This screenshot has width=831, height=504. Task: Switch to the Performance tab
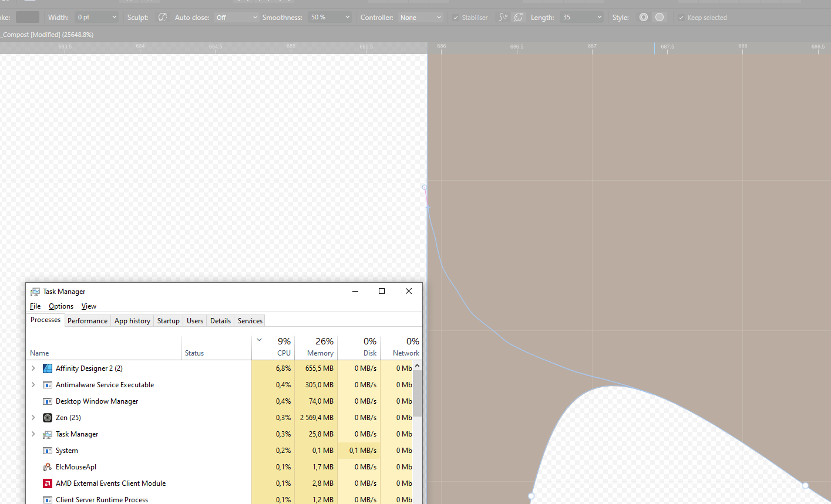pos(88,321)
